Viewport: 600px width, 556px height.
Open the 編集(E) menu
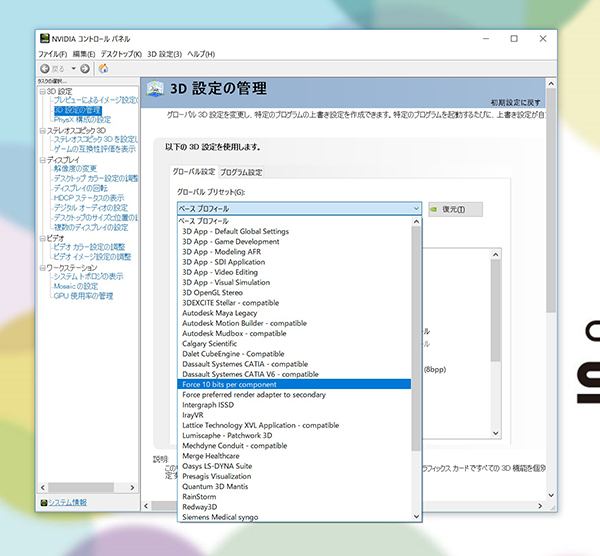point(84,54)
